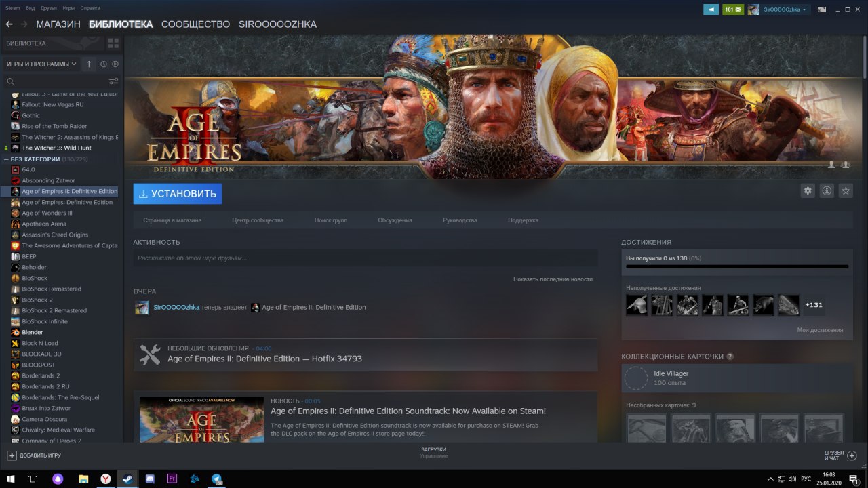Select Blender in the library list
This screenshot has width=868, height=488.
click(32, 332)
